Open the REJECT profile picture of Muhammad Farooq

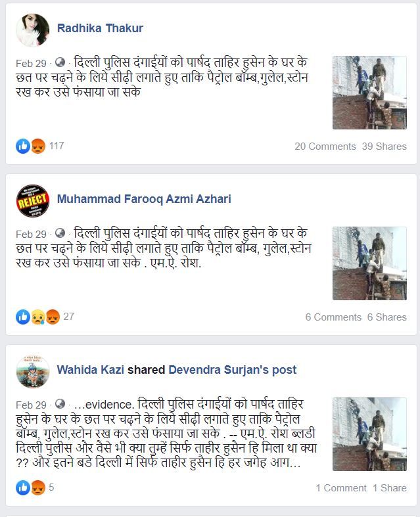tap(32, 201)
